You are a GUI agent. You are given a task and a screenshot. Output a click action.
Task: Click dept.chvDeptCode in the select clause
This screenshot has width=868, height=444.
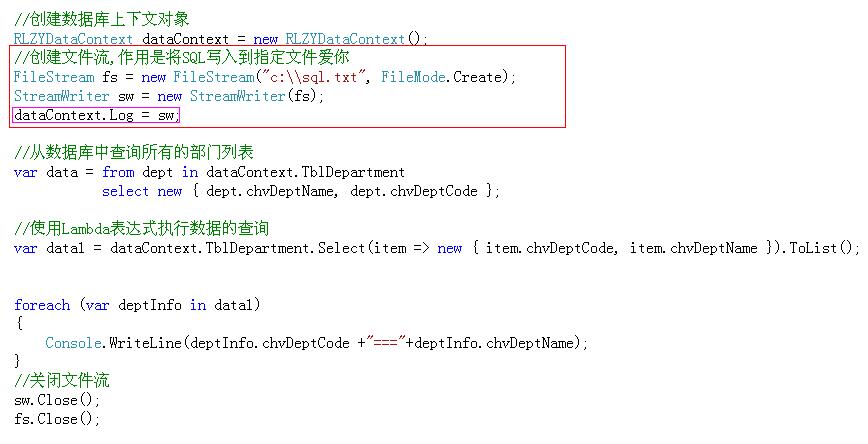[414, 192]
